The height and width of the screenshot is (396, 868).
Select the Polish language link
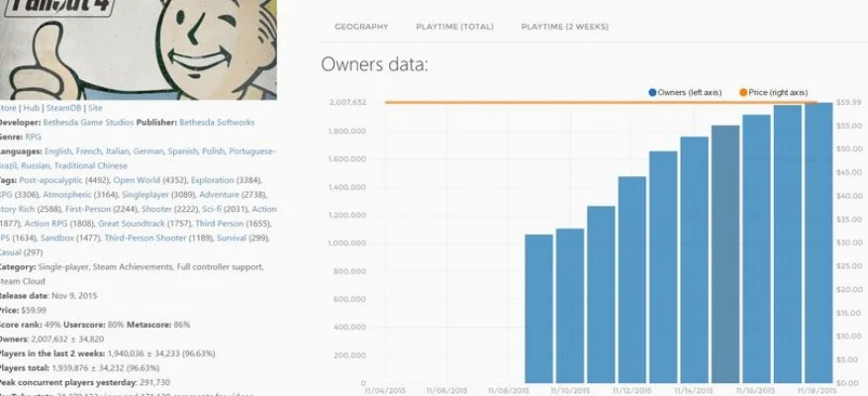click(x=213, y=151)
